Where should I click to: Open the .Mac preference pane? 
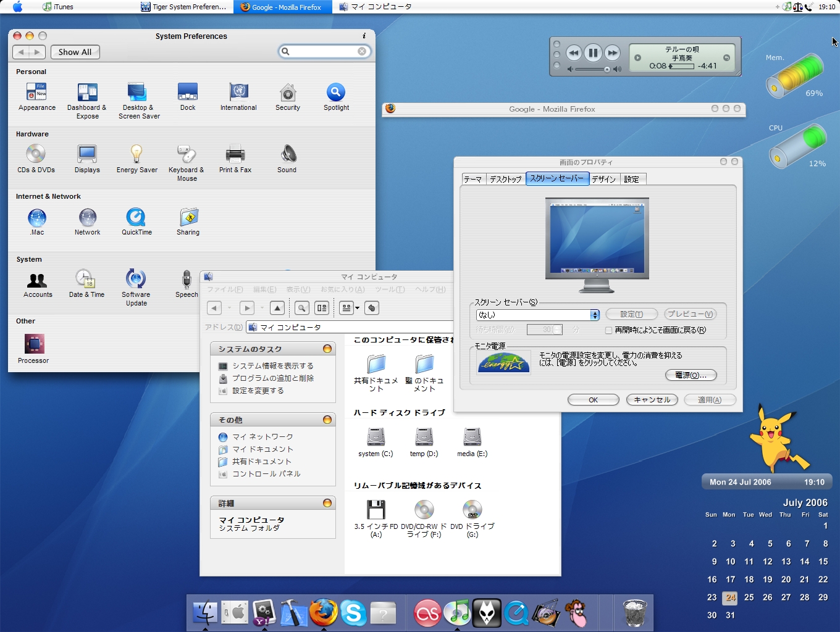pos(37,222)
